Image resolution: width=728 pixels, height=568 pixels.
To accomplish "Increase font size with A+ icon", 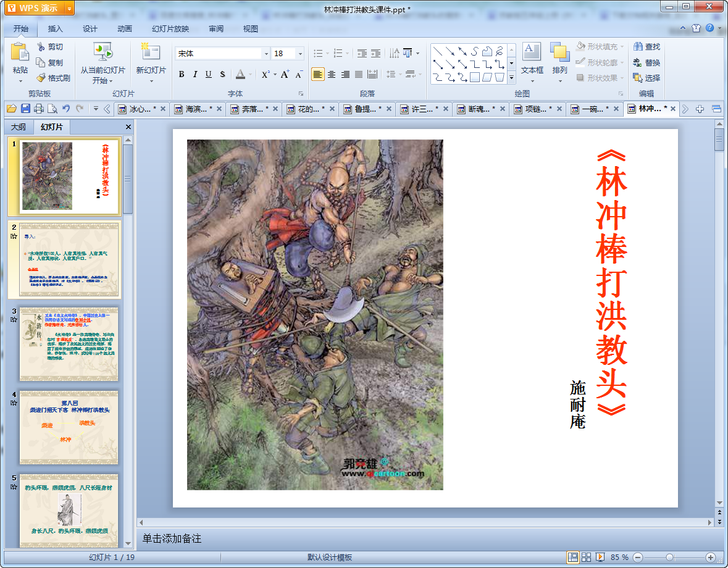I will tap(285, 74).
